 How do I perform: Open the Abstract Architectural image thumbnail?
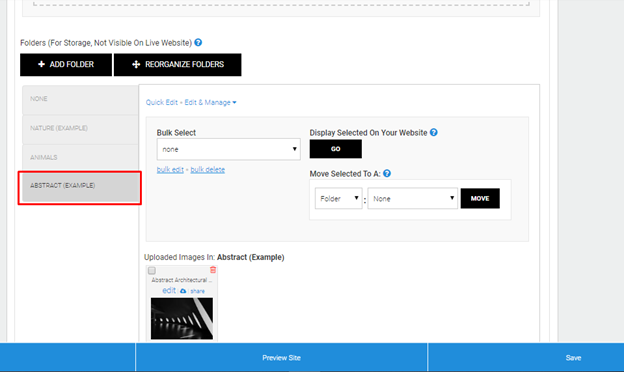(x=182, y=318)
